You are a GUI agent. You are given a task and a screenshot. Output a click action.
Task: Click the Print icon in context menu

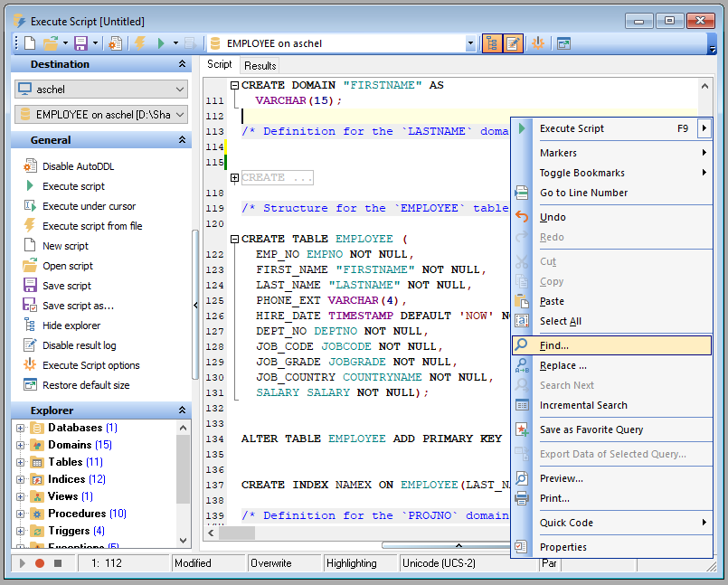(522, 498)
